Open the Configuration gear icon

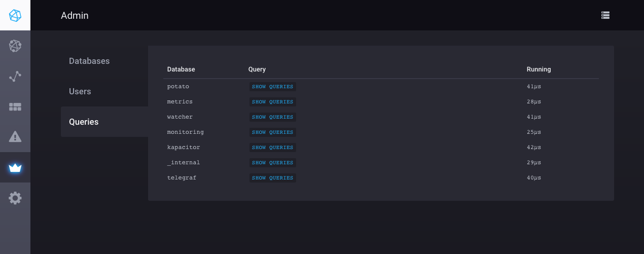15,198
